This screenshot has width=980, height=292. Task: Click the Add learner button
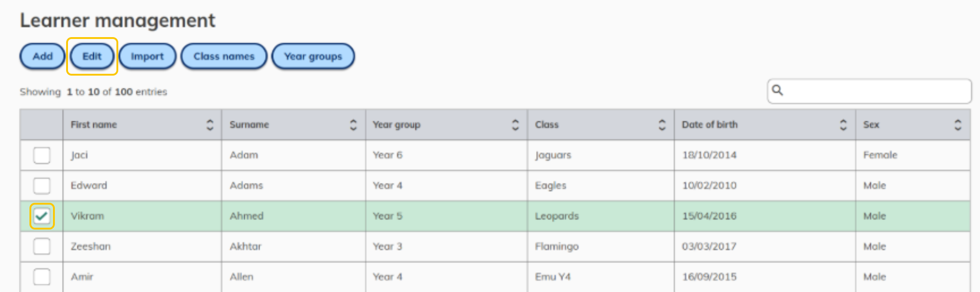click(43, 56)
